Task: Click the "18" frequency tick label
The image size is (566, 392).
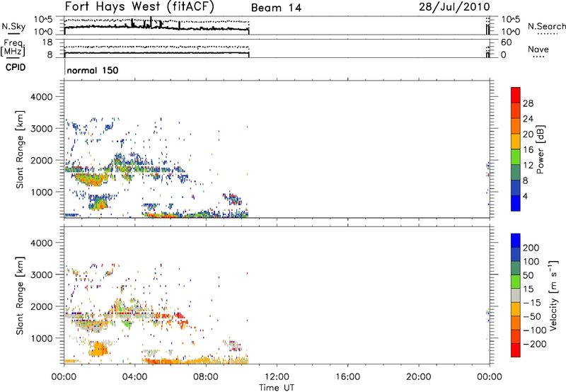Action: pyautogui.click(x=47, y=42)
